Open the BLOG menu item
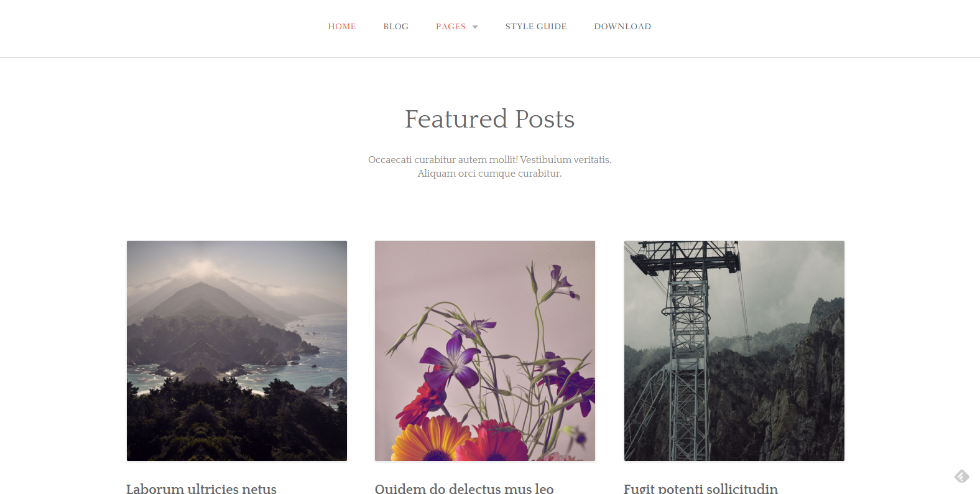This screenshot has width=980, height=494. click(x=395, y=26)
